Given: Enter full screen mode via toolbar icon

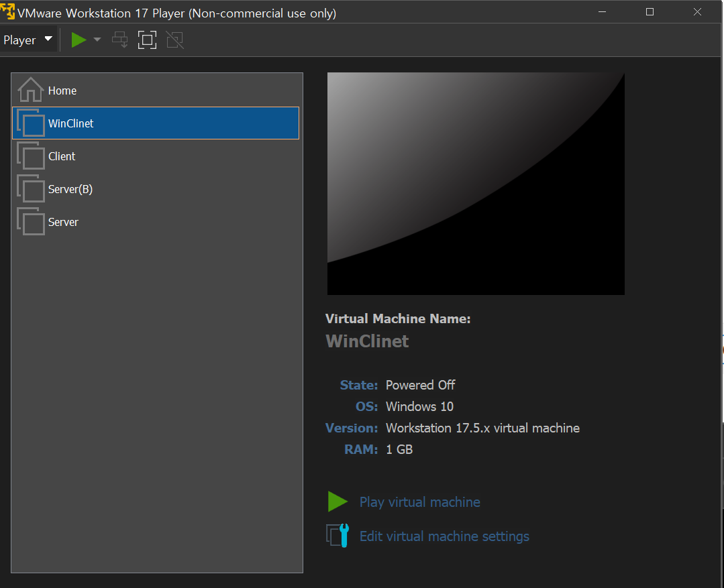Looking at the screenshot, I should point(148,40).
